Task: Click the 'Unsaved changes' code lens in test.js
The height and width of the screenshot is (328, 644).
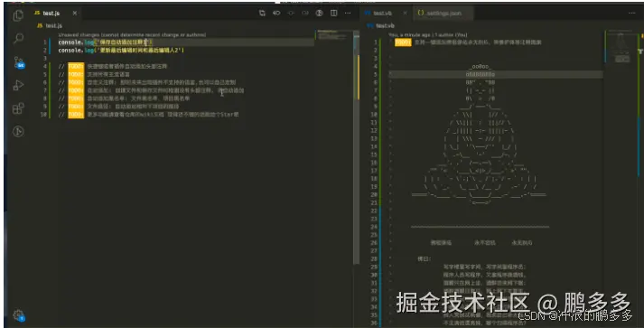Action: pos(132,35)
